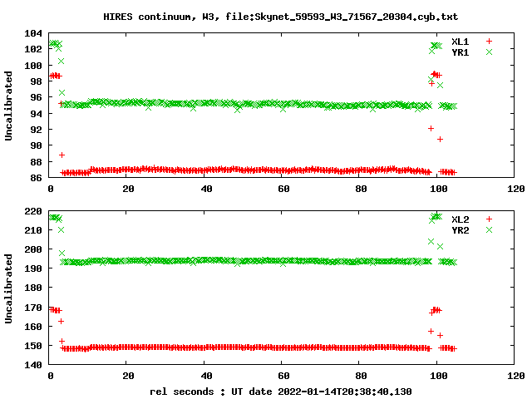The width and height of the screenshot is (532, 399).
Task: Click the 90 y-axis tick label
Action: [x=36, y=145]
